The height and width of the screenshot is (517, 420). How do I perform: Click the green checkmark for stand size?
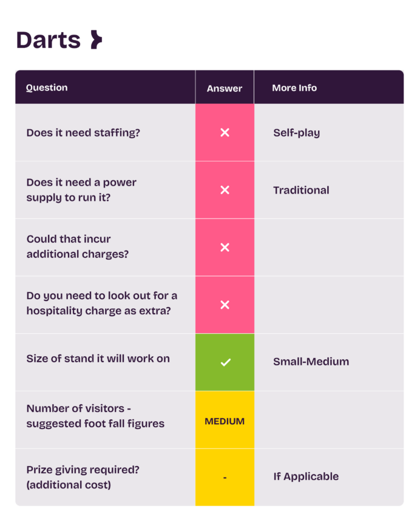(225, 362)
